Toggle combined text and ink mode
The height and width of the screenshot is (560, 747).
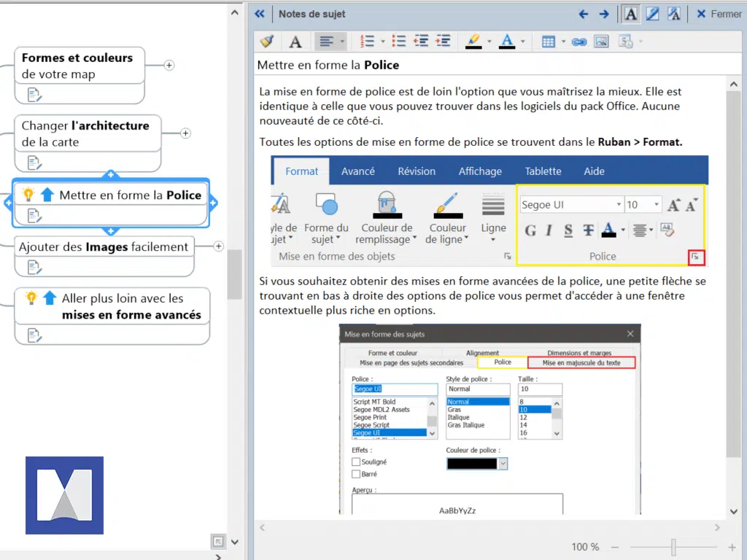[x=674, y=14]
